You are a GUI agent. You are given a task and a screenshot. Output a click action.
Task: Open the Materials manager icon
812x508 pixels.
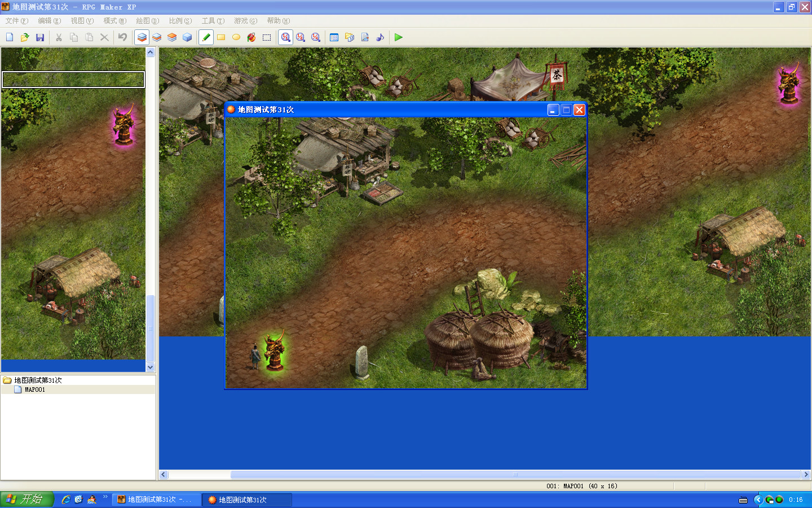click(350, 37)
